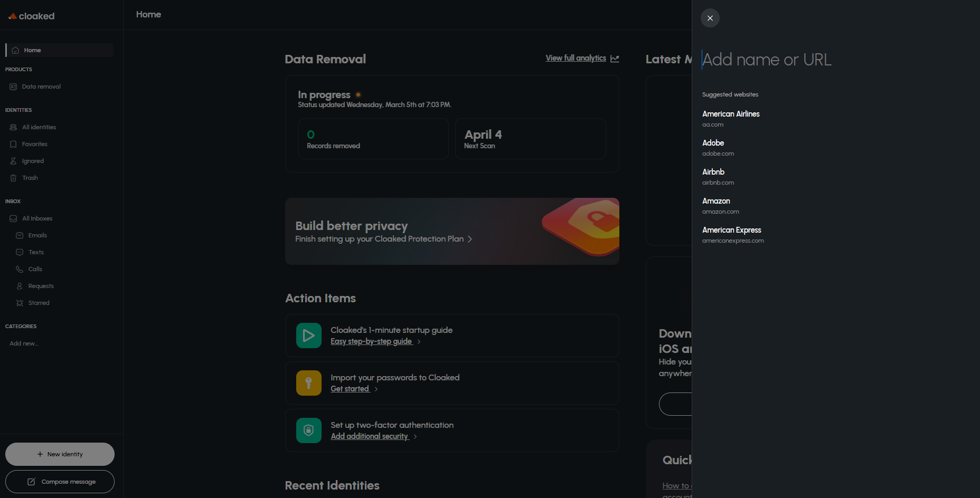Click the All Inboxes tray icon
This screenshot has width=980, height=498.
(13, 218)
